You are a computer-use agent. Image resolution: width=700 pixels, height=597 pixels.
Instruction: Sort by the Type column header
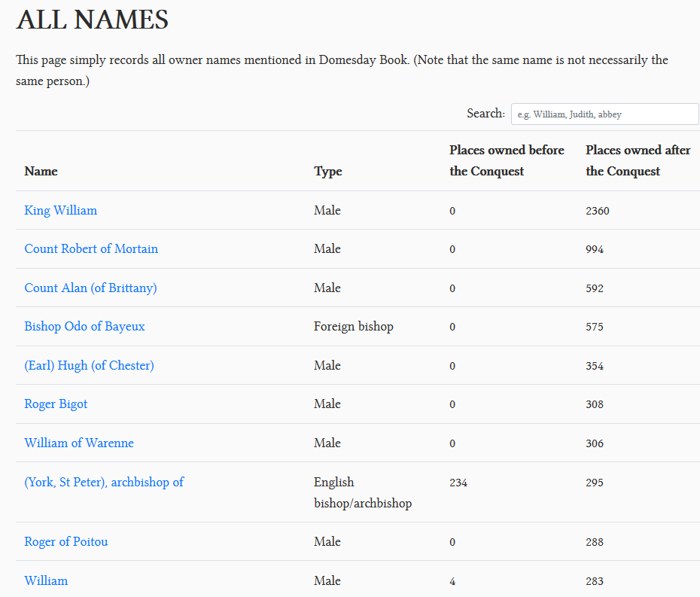[328, 172]
